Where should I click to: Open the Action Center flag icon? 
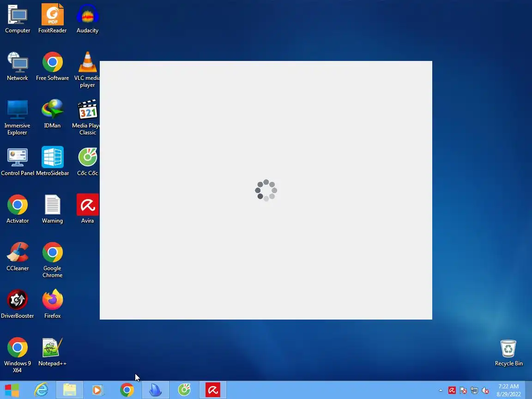[x=463, y=391]
